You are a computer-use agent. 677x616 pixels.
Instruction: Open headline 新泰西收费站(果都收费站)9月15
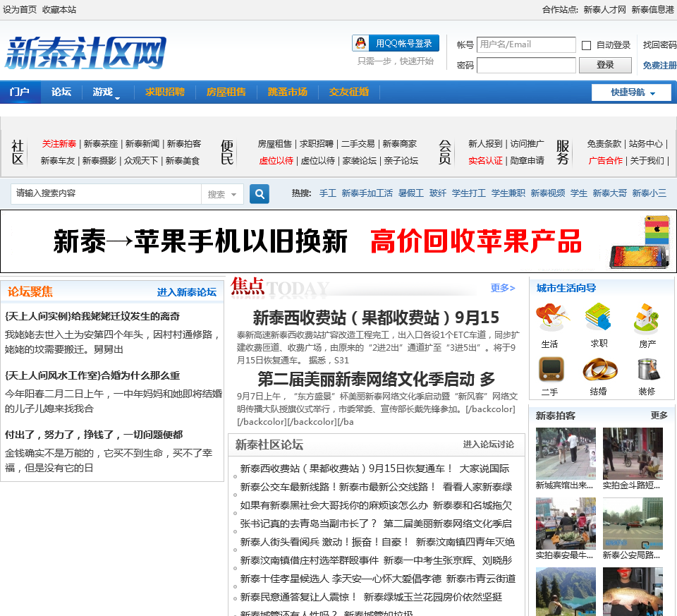(x=376, y=318)
